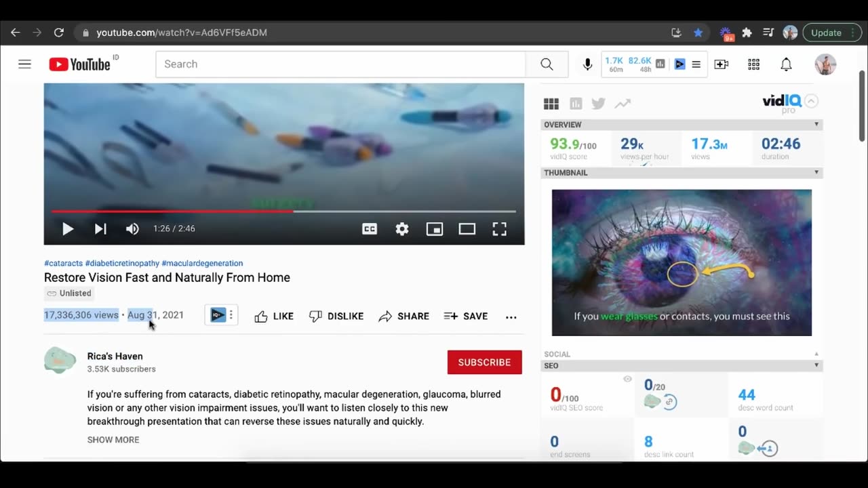Collapse the vidIQ panel with chevron

point(812,102)
